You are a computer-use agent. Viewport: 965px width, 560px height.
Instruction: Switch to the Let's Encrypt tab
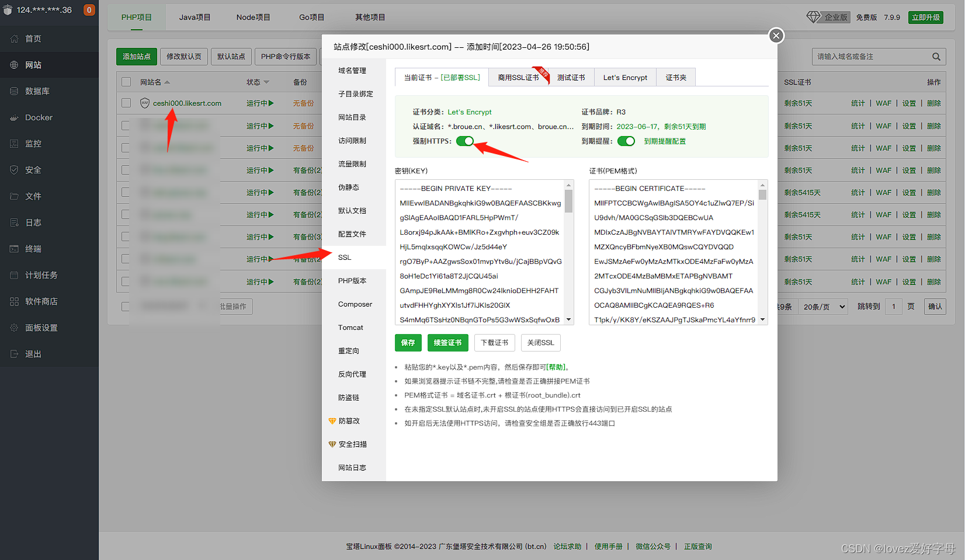pos(625,77)
